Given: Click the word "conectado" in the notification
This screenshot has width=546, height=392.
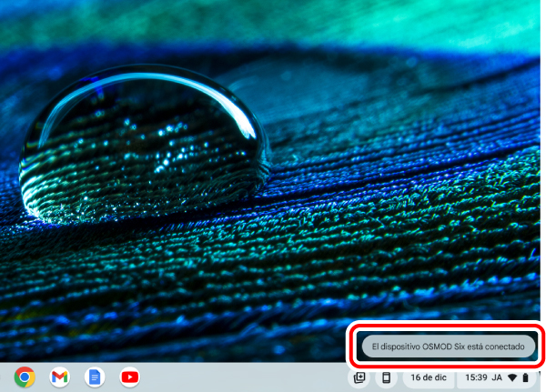Looking at the screenshot, I should (x=505, y=346).
